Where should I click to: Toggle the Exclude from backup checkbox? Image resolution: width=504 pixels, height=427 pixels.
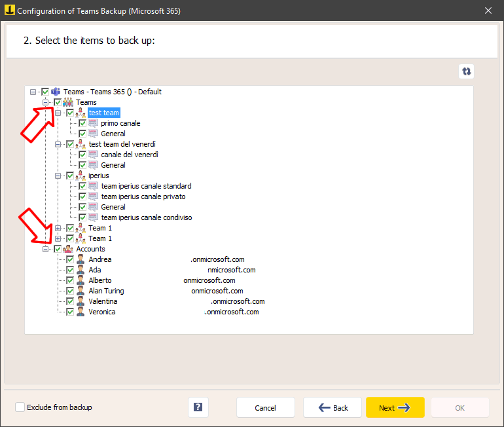[x=20, y=407]
